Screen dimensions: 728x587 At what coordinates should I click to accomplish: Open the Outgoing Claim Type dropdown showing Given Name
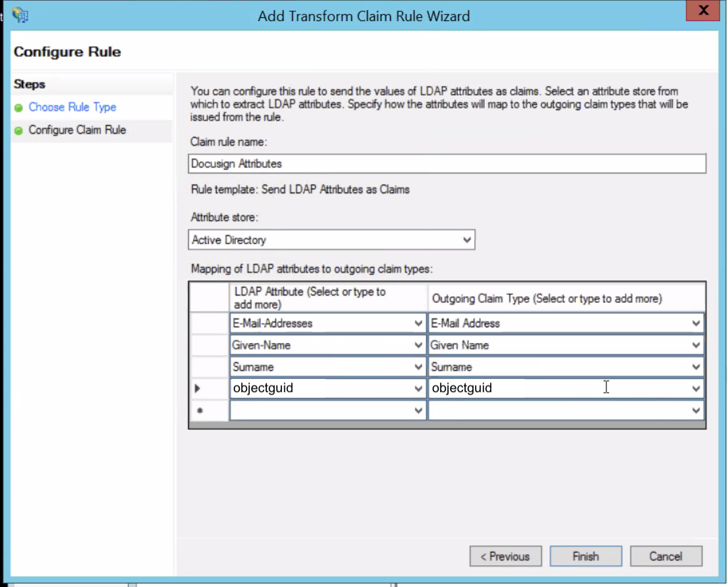tap(697, 345)
